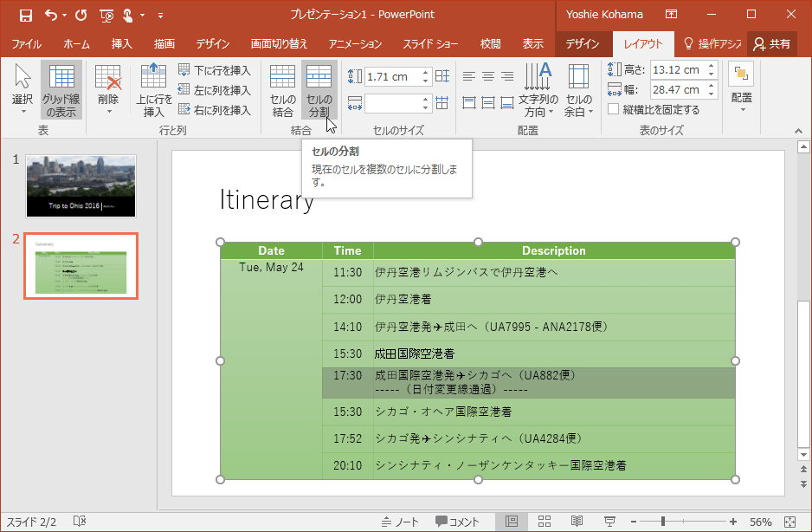Align cell text left
The image size is (812, 532).
469,77
